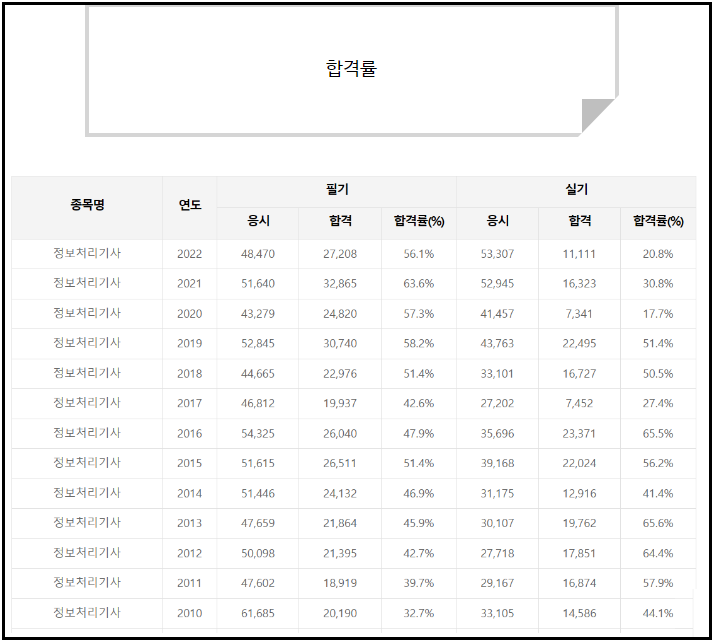The image size is (714, 641).
Task: Click the 50,098 cell in 2012 row
Action: pyautogui.click(x=258, y=554)
